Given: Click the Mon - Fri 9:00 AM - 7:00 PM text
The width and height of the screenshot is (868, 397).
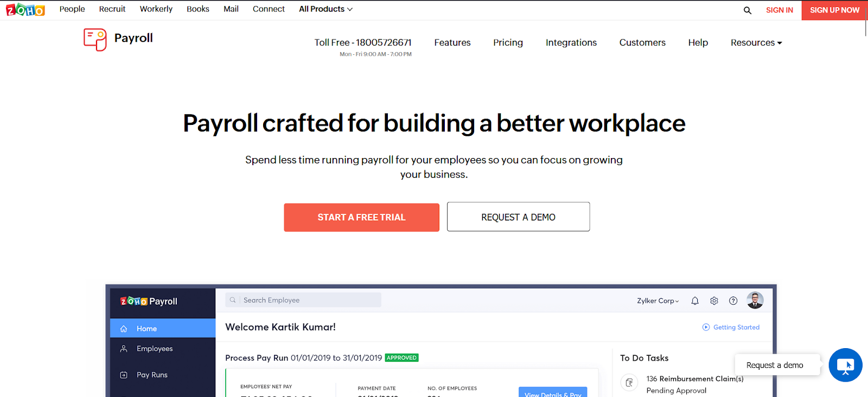Looking at the screenshot, I should pos(375,54).
